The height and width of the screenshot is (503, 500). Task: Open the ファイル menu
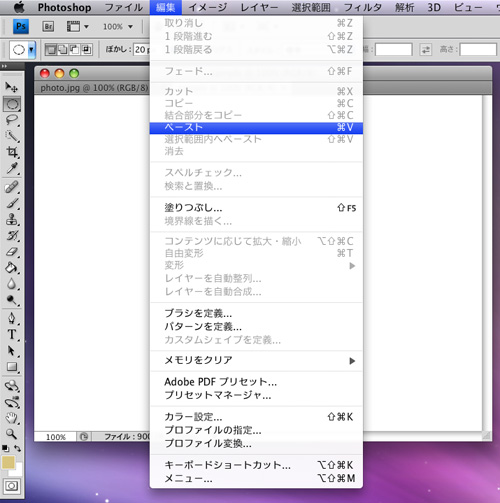(x=124, y=7)
